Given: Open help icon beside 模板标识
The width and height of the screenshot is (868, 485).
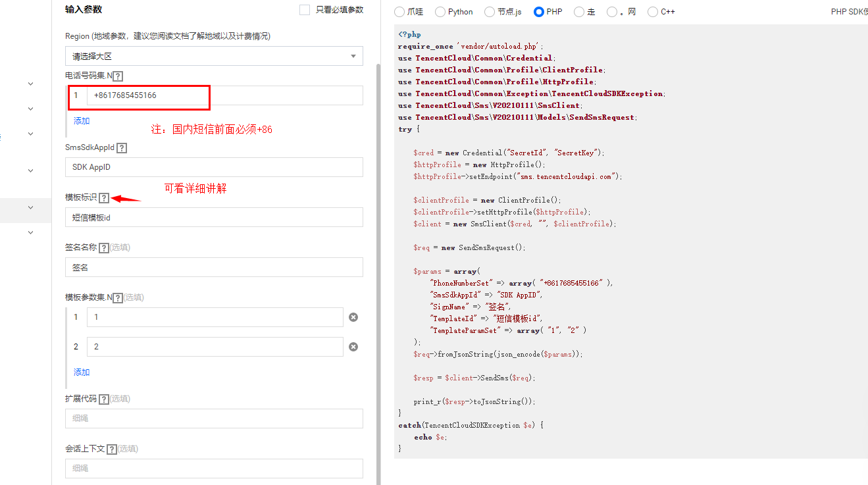Looking at the screenshot, I should click(x=104, y=198).
